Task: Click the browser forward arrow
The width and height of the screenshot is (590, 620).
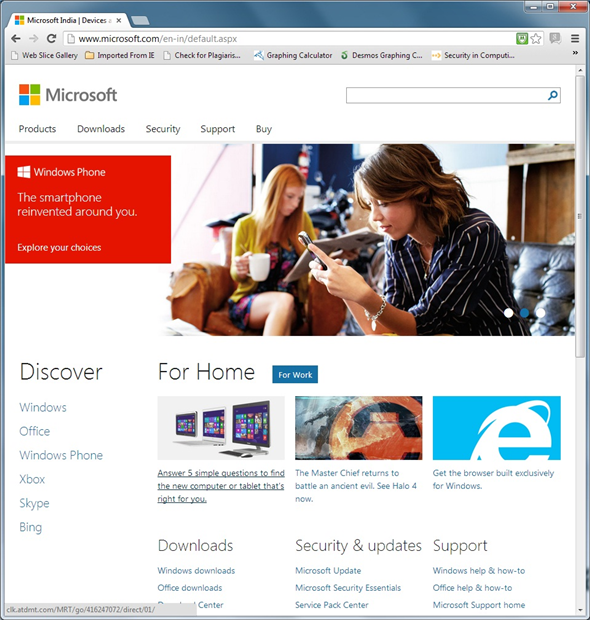Action: pos(34,39)
